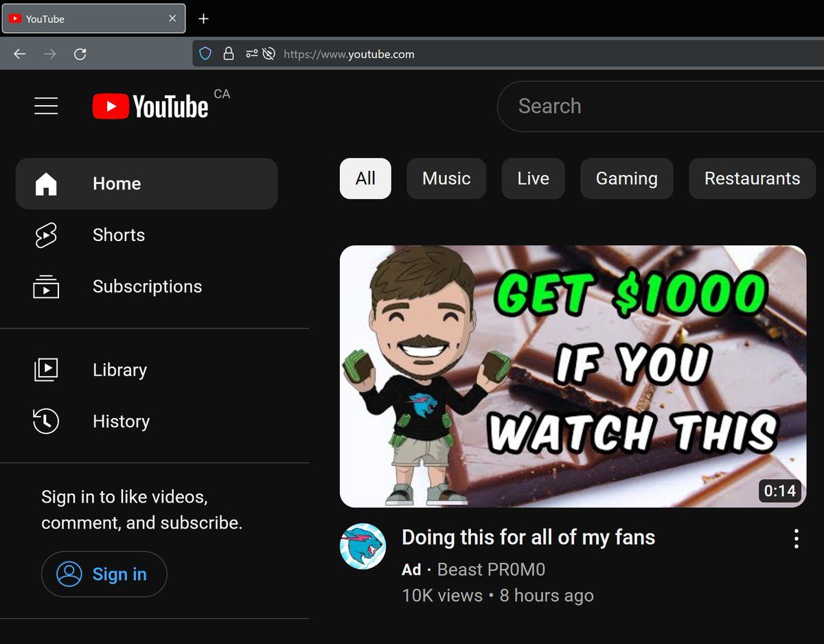Select the All filter chip
824x644 pixels.
(365, 179)
